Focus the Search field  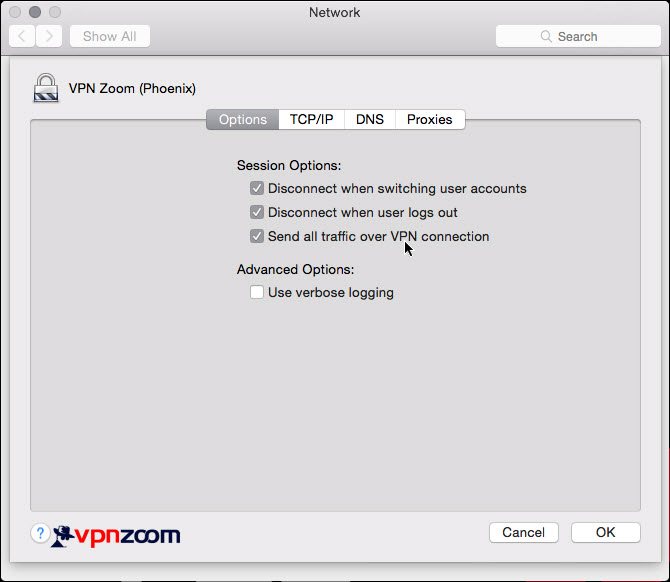point(578,36)
